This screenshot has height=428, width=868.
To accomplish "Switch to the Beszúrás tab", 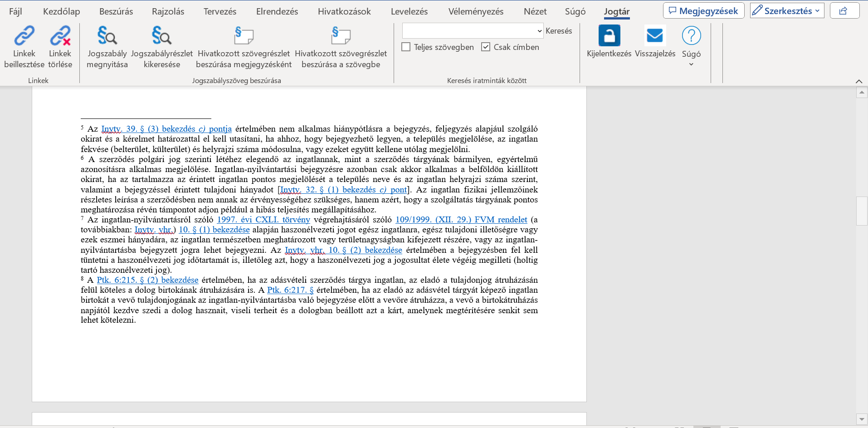I will pos(116,11).
